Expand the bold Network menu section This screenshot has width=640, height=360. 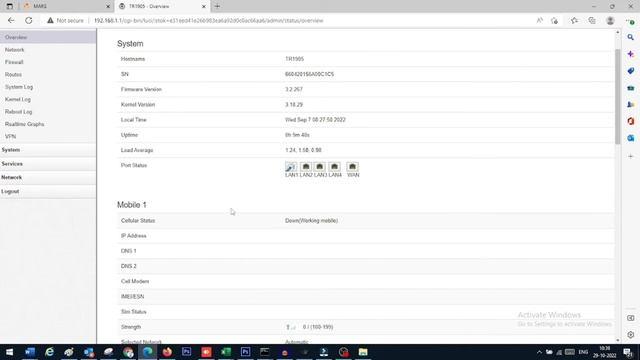[x=48, y=178]
